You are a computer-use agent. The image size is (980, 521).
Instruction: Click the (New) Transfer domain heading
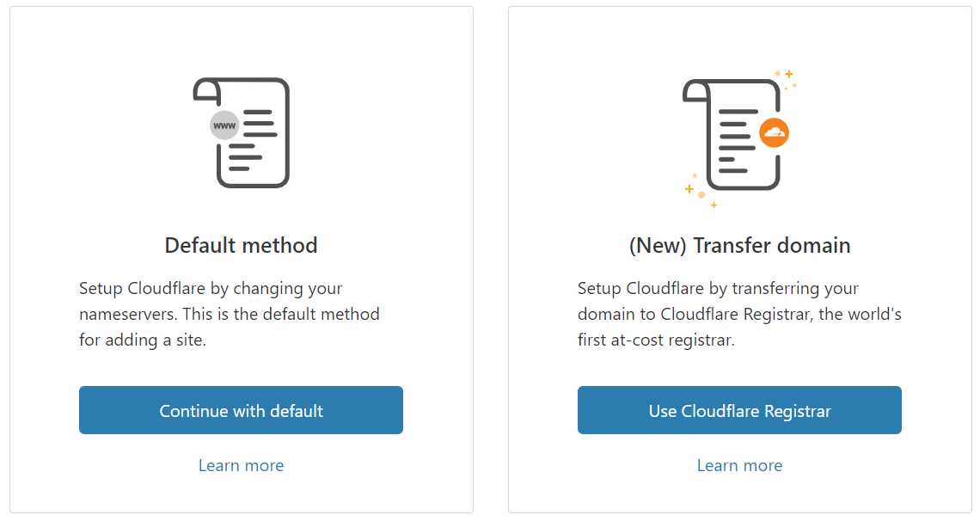pos(739,245)
